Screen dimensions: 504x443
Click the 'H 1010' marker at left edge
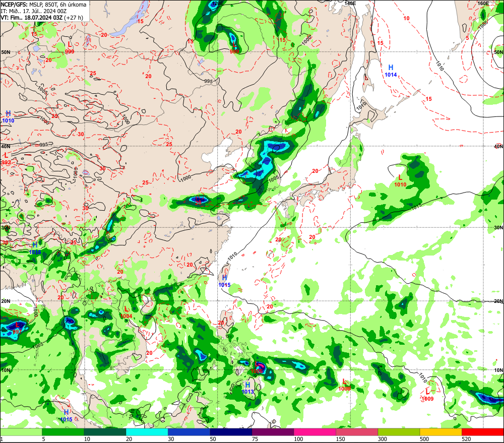[9, 117]
